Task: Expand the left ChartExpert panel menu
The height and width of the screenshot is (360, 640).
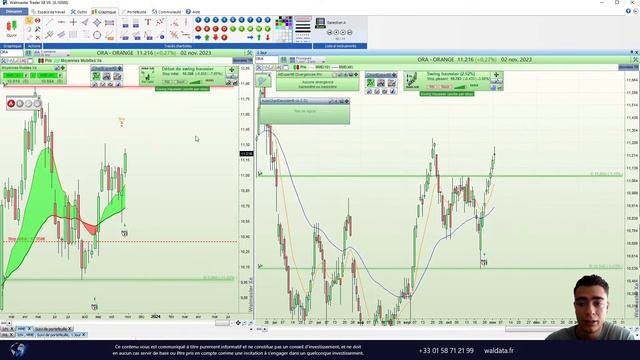Action: (x=119, y=69)
